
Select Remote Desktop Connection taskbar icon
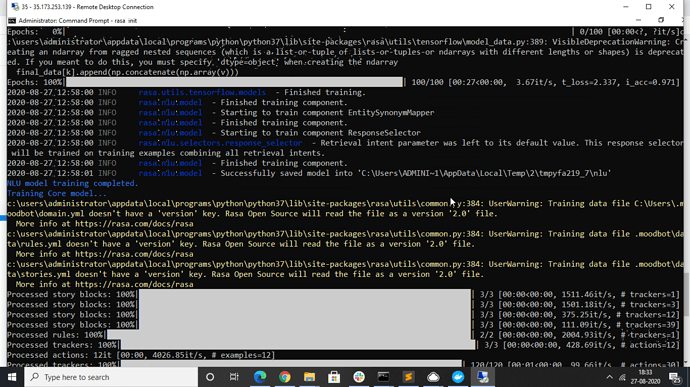[483, 377]
